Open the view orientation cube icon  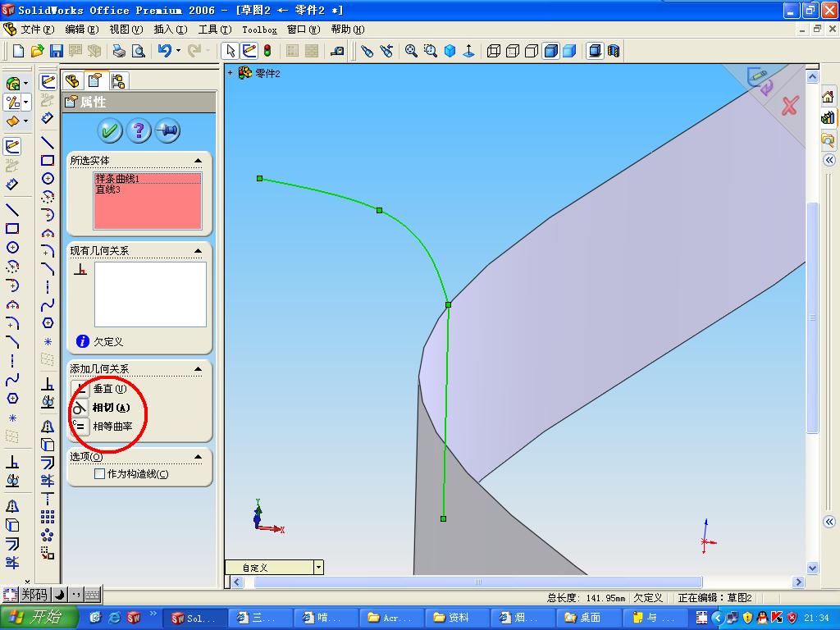pyautogui.click(x=450, y=51)
